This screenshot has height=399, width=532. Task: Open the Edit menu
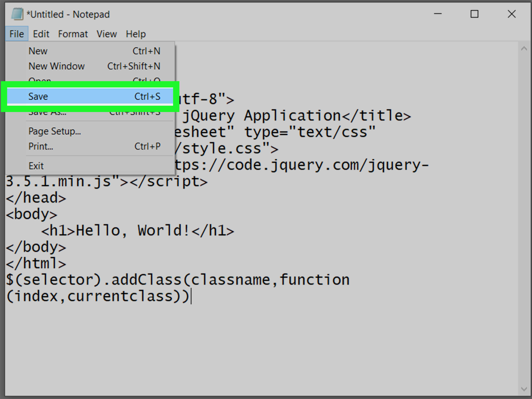pos(41,34)
